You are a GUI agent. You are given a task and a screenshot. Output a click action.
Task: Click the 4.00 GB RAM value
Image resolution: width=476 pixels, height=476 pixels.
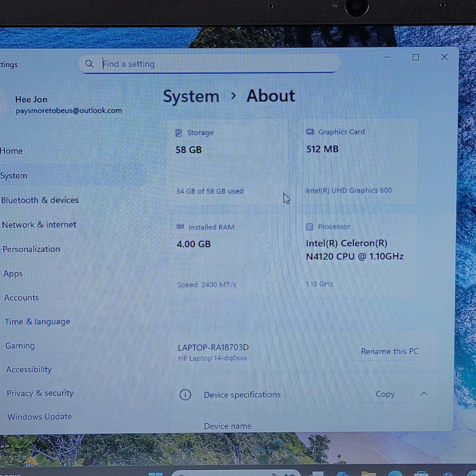(194, 244)
